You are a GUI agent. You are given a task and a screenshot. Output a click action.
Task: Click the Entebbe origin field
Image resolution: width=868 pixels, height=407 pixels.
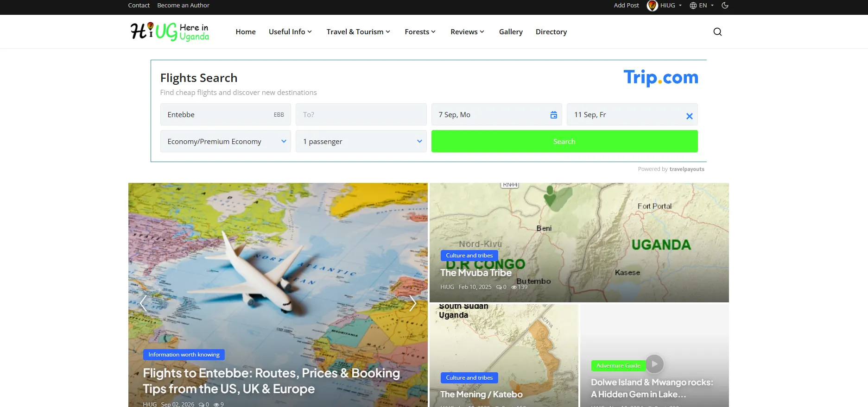[226, 114]
